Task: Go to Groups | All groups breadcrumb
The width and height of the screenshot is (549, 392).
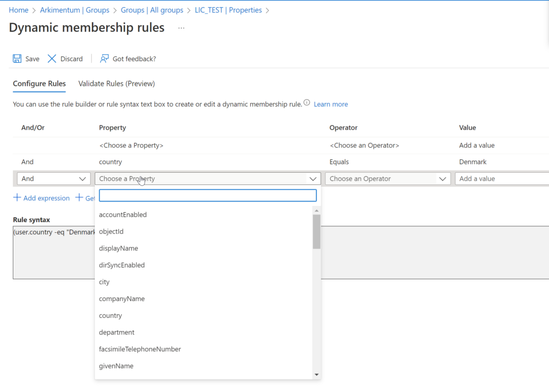Action: click(152, 10)
